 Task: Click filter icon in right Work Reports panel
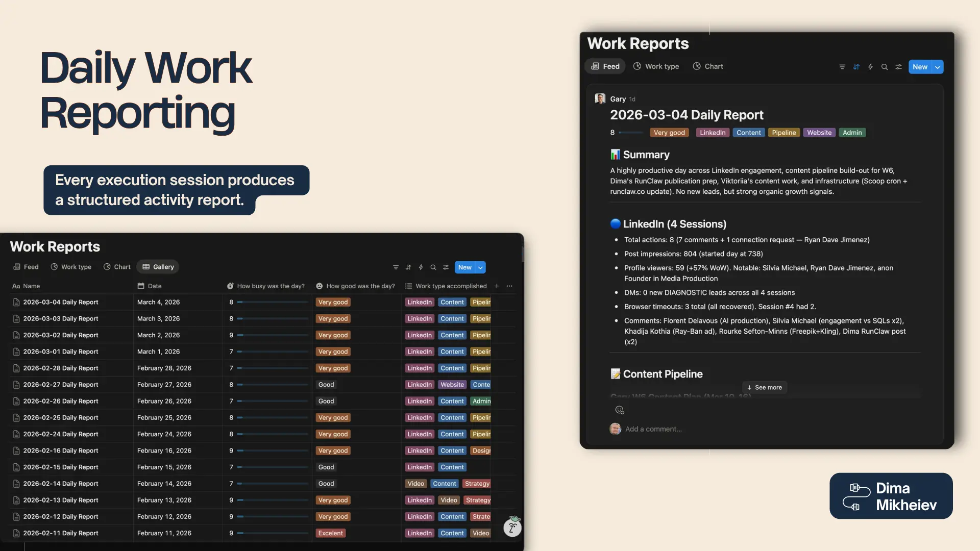tap(842, 67)
